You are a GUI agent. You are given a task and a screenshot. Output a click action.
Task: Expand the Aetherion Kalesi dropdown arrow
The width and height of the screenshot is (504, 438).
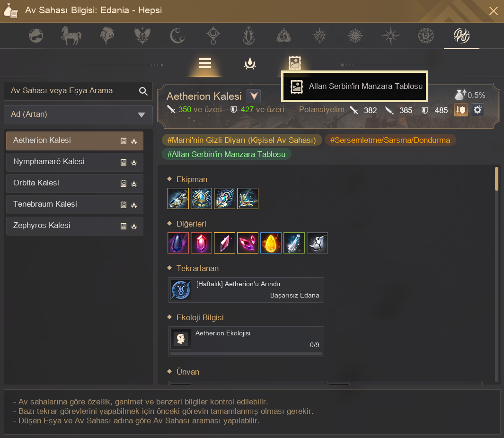[x=254, y=96]
